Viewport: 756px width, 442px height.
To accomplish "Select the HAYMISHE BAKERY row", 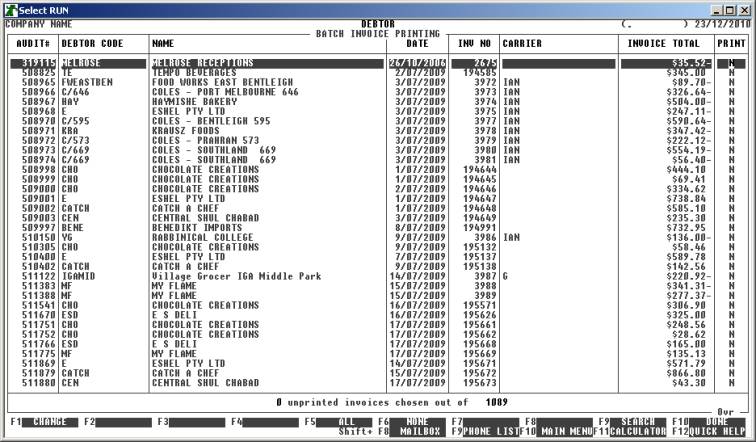I will pos(378,102).
